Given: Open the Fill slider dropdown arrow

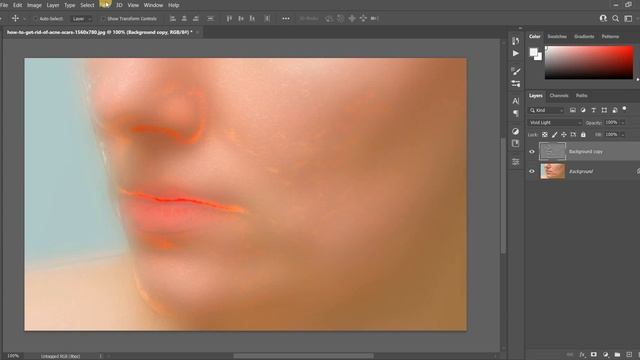Looking at the screenshot, I should (623, 134).
